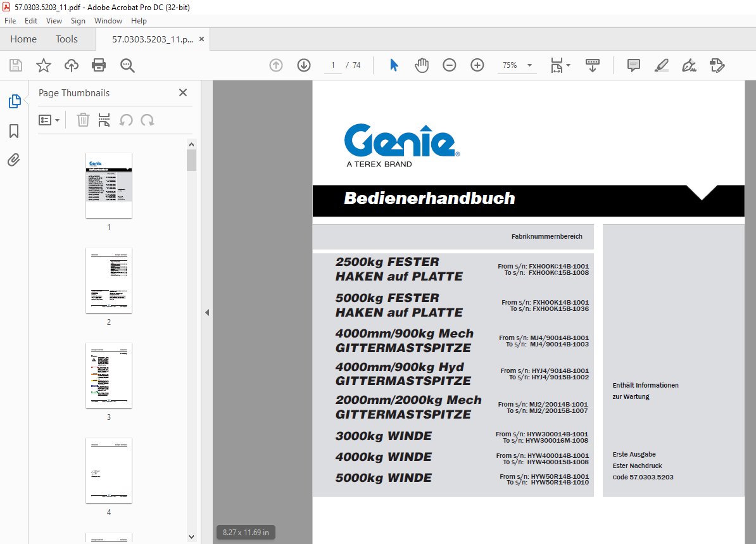Switch to the Home tab
Viewport: 756px width, 544px height.
[x=23, y=39]
